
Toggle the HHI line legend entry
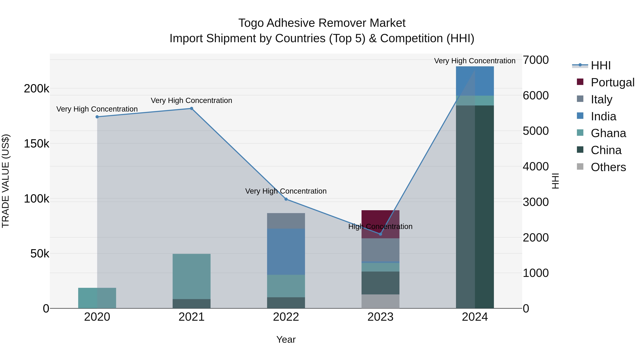[592, 65]
